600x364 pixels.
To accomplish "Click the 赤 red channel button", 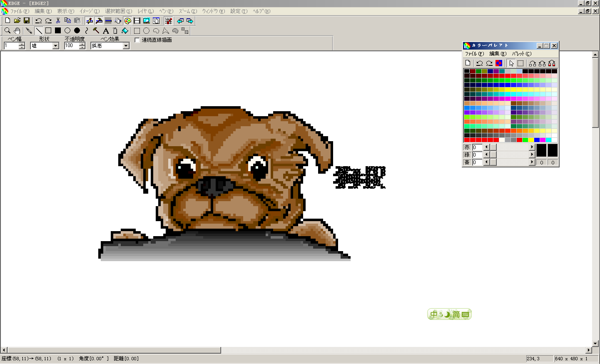I will 467,147.
